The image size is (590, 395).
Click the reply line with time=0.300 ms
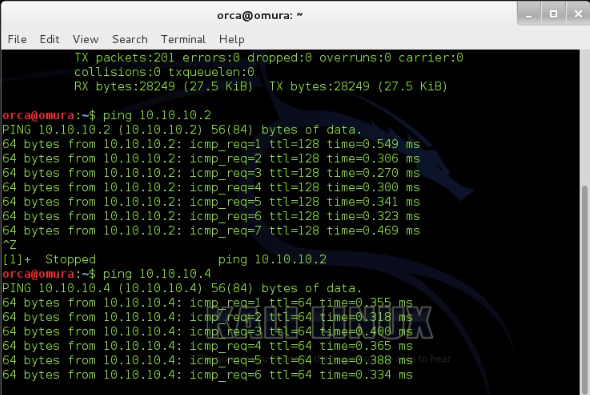(211, 187)
